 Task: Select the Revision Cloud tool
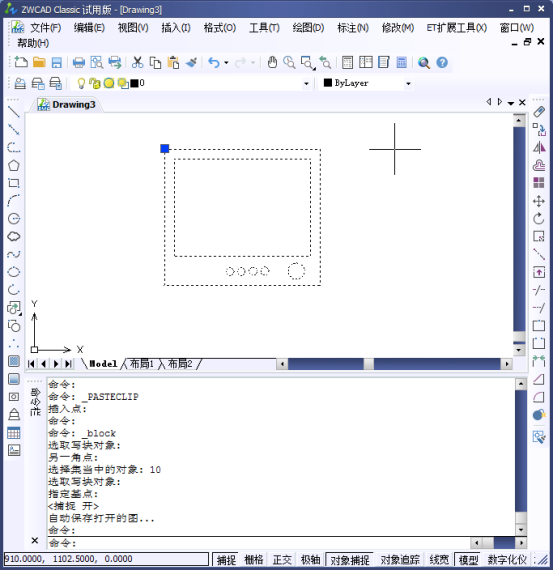click(14, 236)
